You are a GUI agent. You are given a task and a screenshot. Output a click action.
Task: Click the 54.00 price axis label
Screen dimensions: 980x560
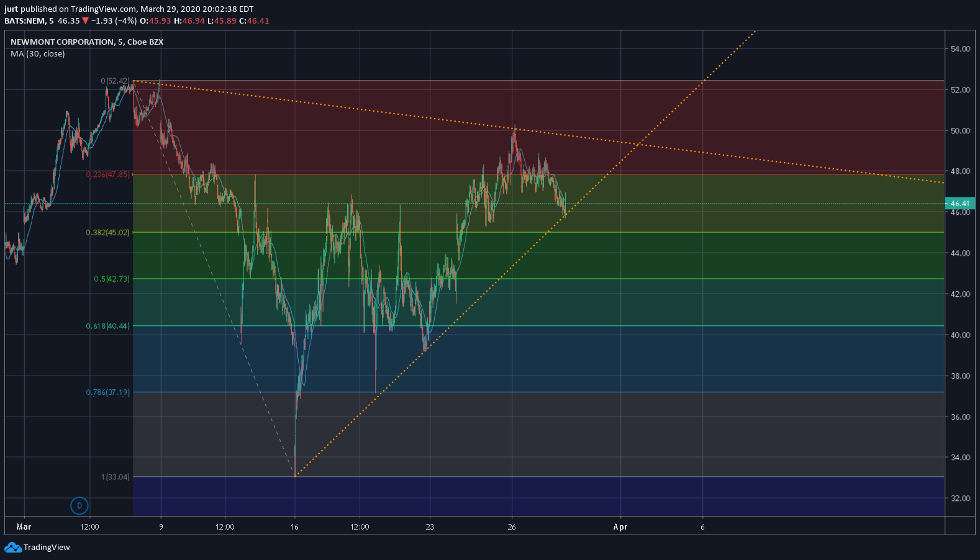point(960,49)
